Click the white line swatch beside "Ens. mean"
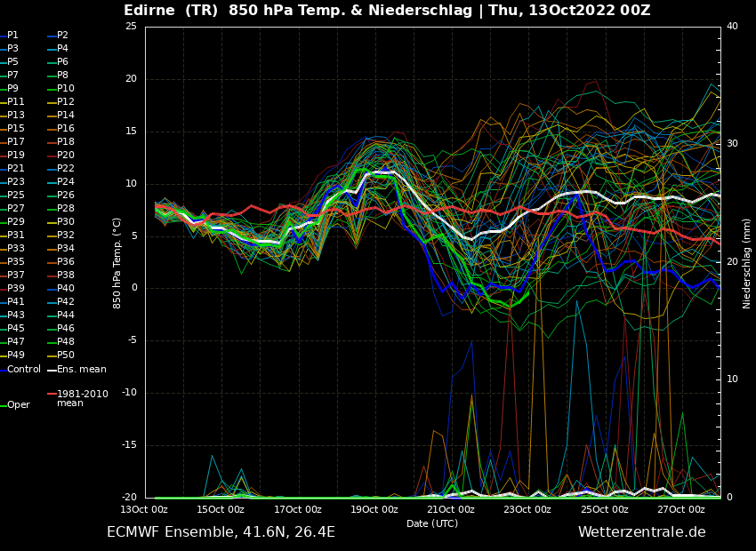Image resolution: width=756 pixels, height=551 pixels. point(52,371)
